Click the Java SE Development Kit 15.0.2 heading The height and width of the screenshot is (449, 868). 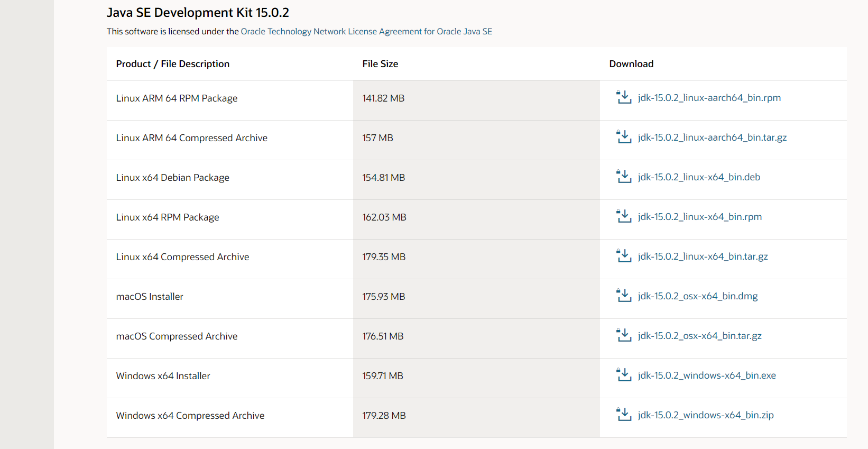tap(198, 13)
